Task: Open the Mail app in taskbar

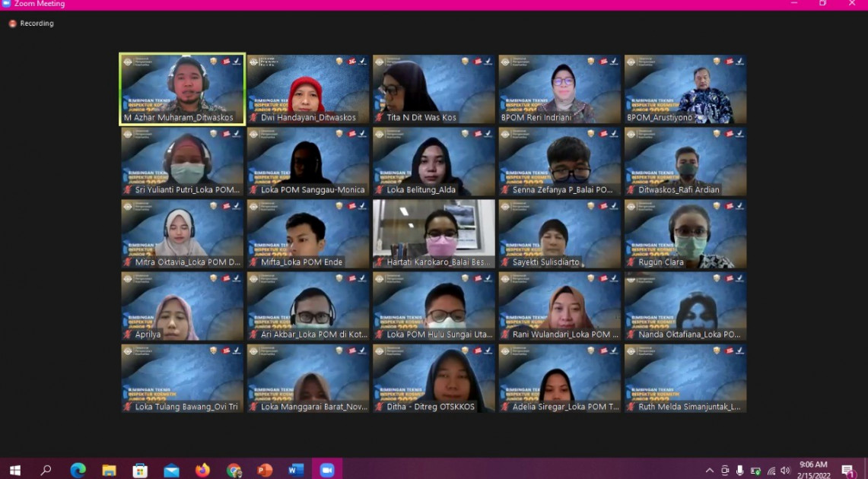Action: click(x=171, y=470)
